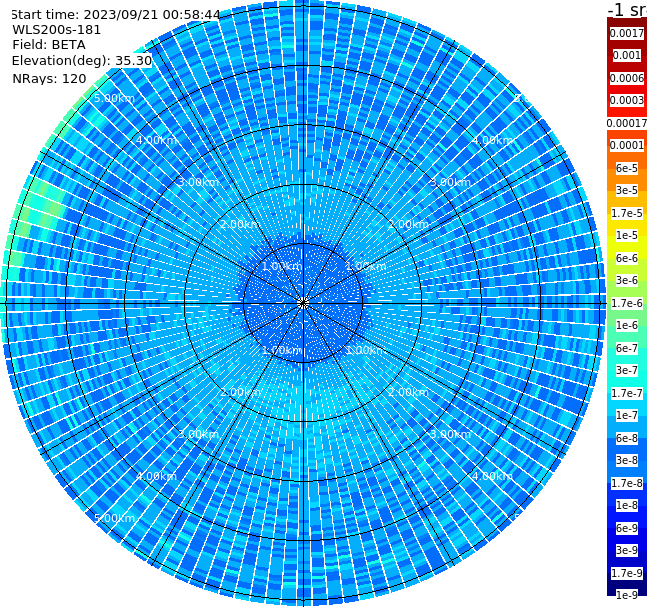Click the 2.00km ring label in the lower-left quadrant
This screenshot has height=607, width=647.
coord(240,392)
